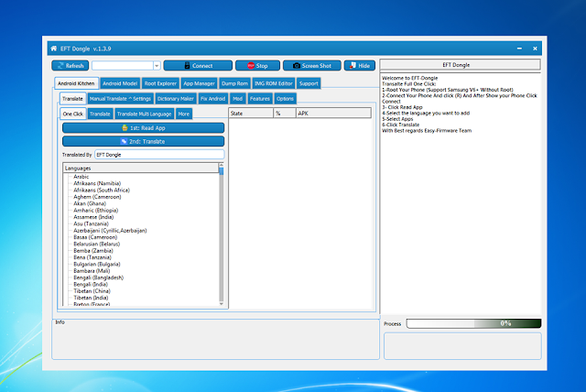Viewport: 586px width, 392px height.
Task: Select Assamese (India) language
Action: point(93,217)
